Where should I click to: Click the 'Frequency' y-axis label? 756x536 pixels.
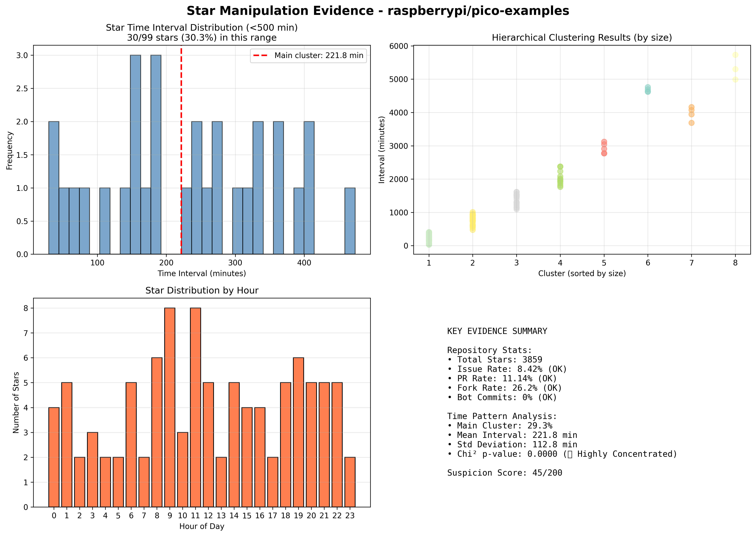tap(9, 151)
